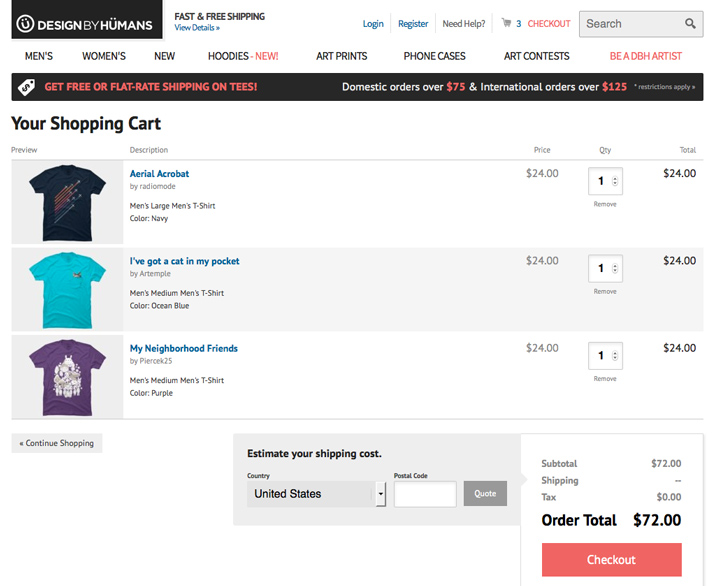Image resolution: width=715 pixels, height=586 pixels.
Task: Click the search magnifier icon
Action: (690, 24)
